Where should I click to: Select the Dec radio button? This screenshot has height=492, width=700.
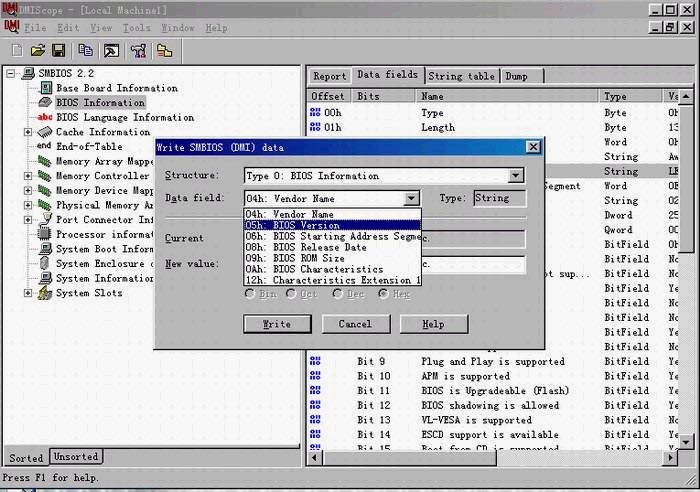click(x=338, y=294)
